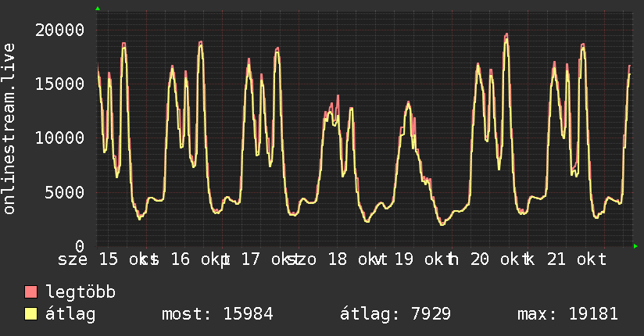Click the 0 y-axis label
644x336 pixels.
[80, 246]
